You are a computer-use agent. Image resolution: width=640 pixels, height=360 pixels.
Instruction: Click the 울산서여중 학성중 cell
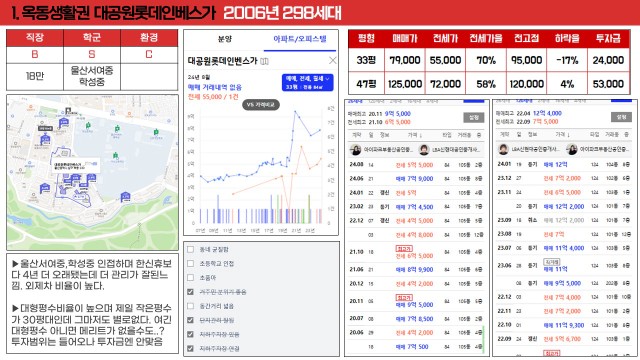[x=92, y=76]
